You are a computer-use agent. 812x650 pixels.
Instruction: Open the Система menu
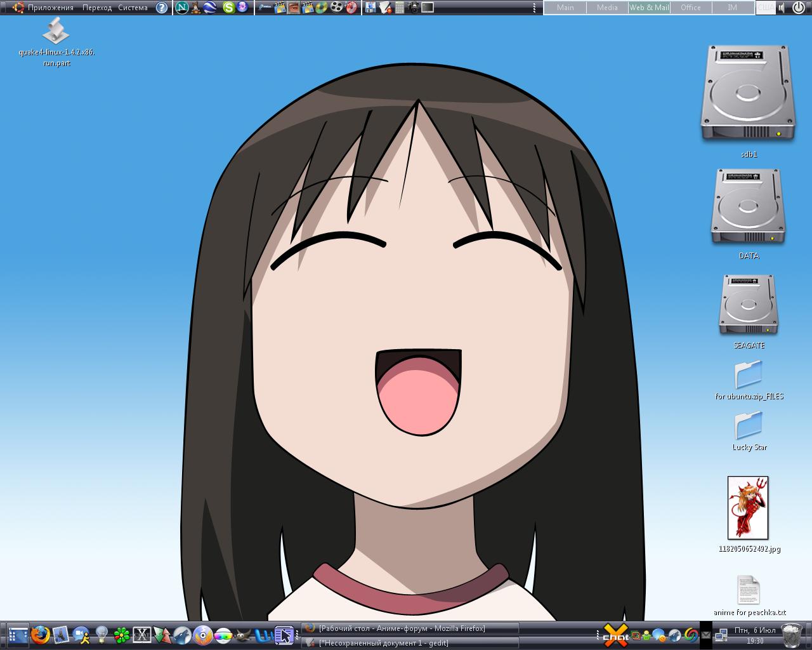(133, 8)
